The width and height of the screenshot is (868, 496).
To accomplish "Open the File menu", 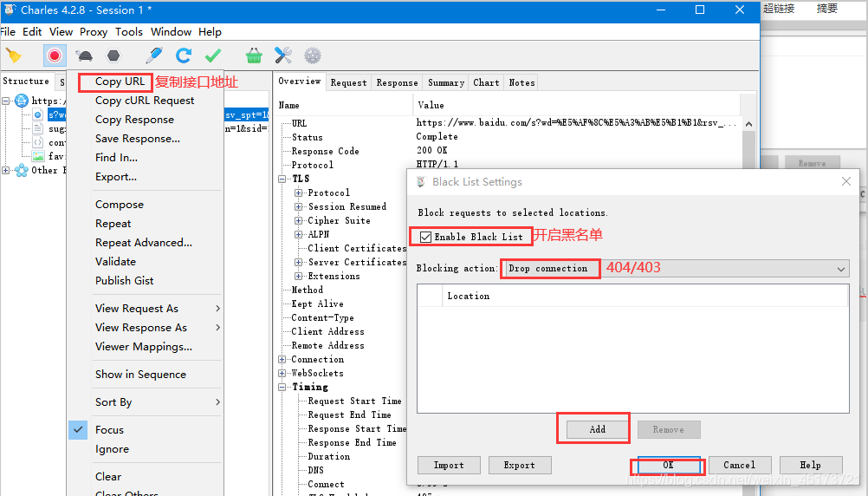I will click(x=8, y=31).
